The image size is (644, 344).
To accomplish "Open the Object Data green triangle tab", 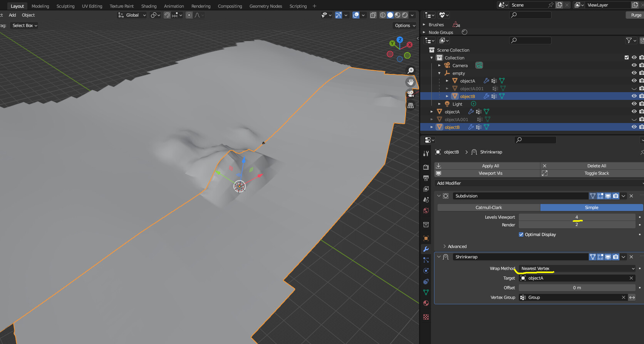I will [x=426, y=292].
